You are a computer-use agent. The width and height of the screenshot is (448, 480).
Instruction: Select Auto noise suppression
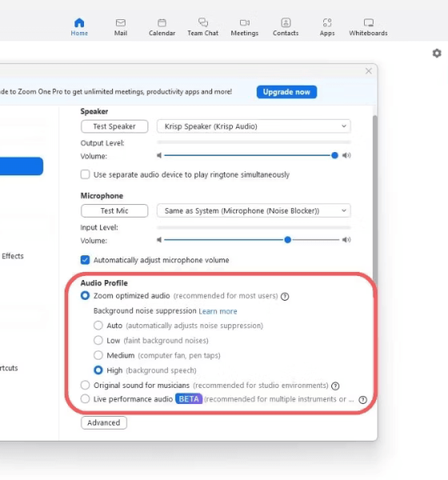(x=98, y=326)
